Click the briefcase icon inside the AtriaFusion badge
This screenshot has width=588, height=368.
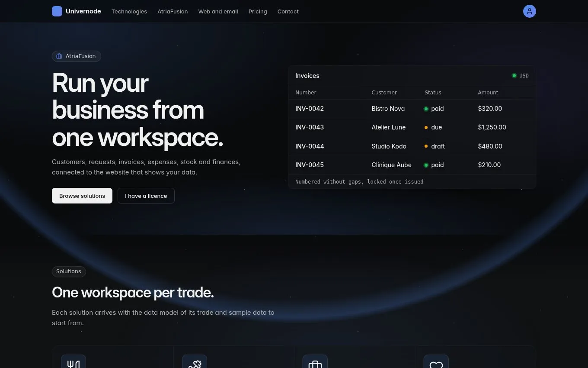coord(60,56)
